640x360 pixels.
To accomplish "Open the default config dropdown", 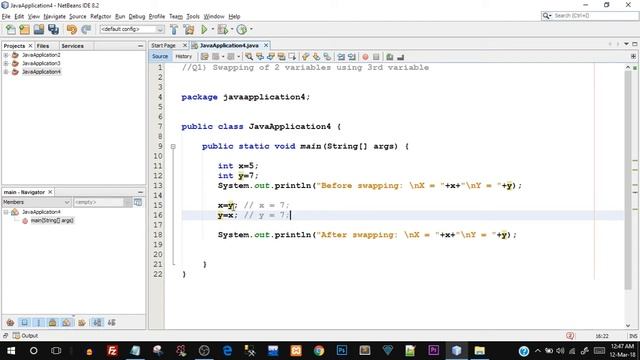I will click(x=132, y=29).
